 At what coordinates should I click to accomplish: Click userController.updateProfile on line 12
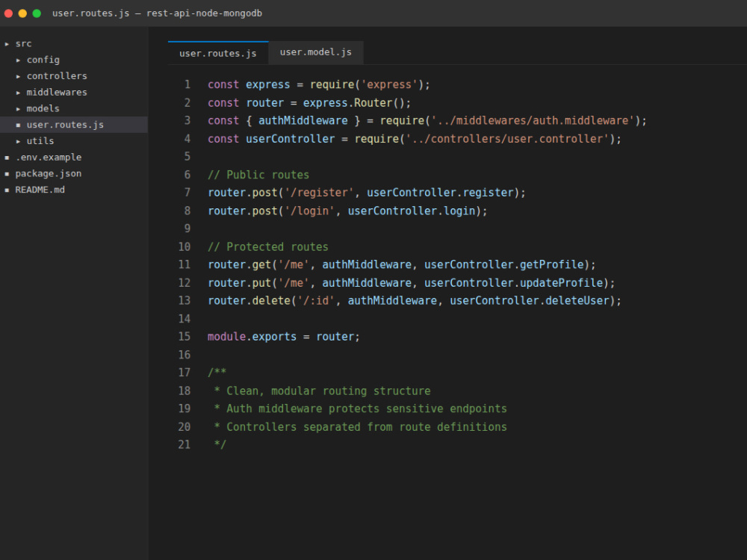click(x=514, y=283)
